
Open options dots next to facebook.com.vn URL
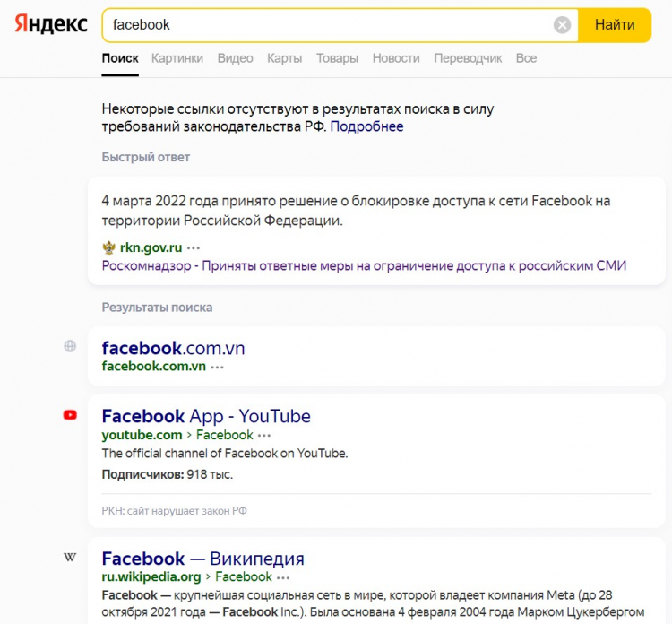pyautogui.click(x=218, y=367)
